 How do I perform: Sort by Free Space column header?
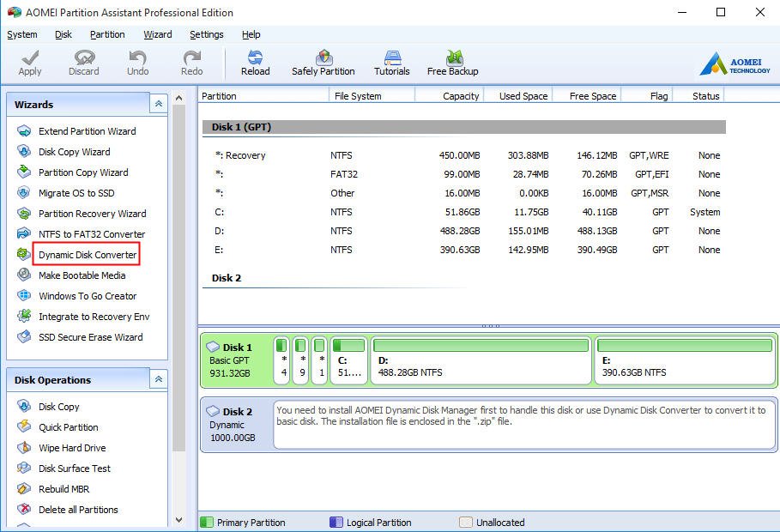point(587,96)
